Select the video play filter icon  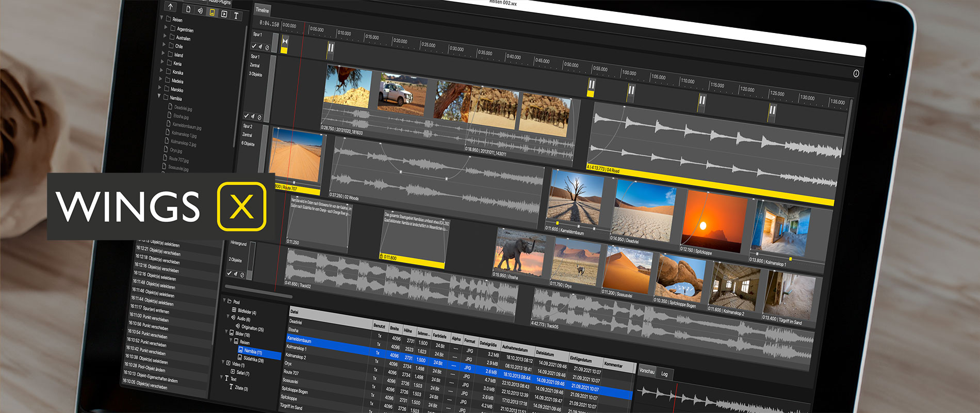tap(224, 14)
